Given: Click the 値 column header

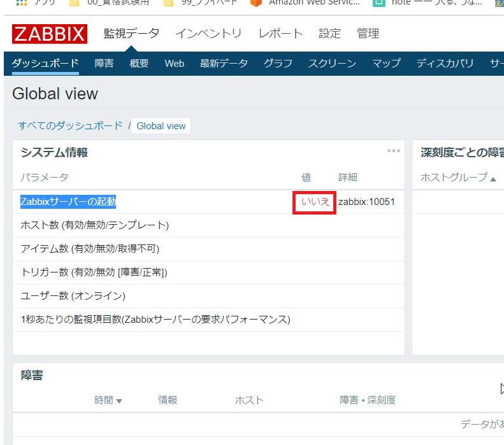Looking at the screenshot, I should [306, 177].
